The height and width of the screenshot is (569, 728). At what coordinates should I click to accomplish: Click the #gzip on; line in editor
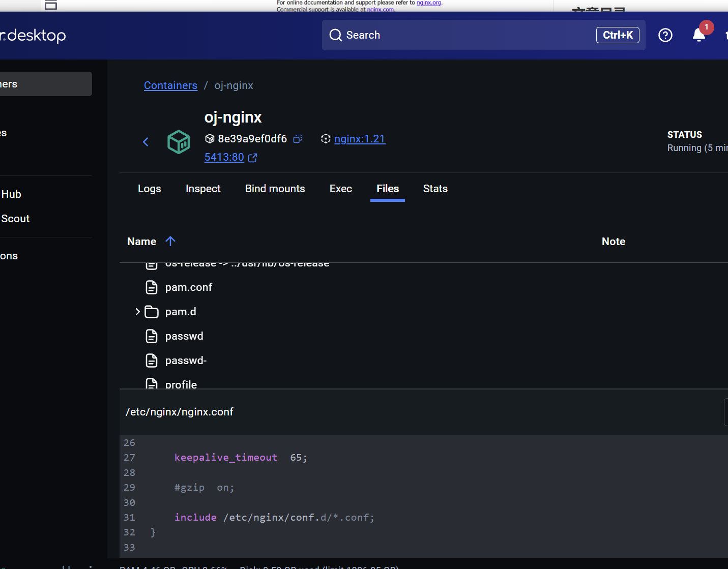pyautogui.click(x=204, y=488)
